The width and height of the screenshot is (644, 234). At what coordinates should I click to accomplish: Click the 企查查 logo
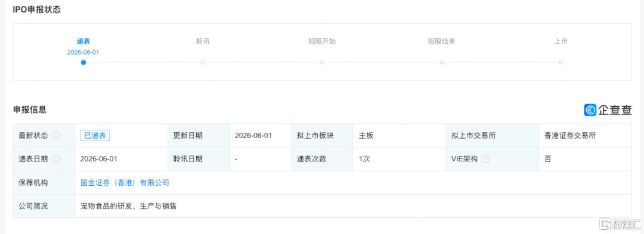608,110
